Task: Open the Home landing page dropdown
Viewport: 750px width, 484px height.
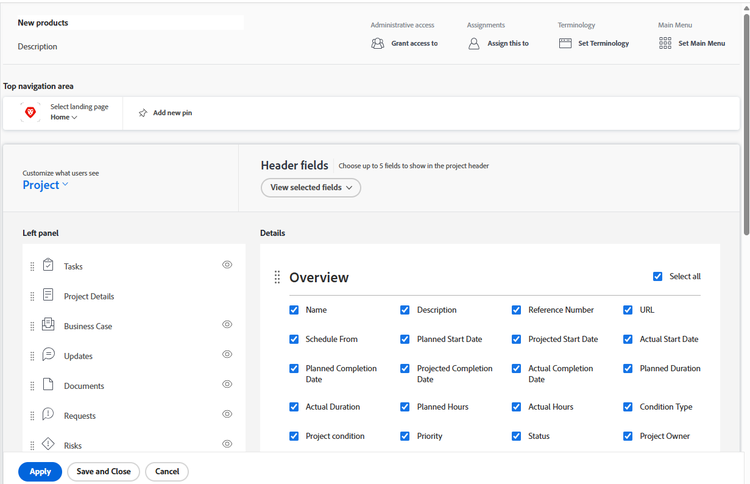Action: [64, 117]
